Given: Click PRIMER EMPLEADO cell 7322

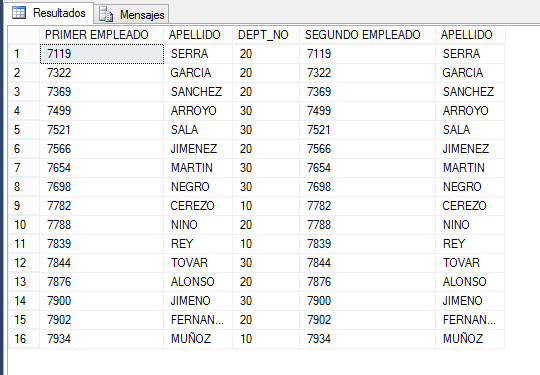Looking at the screenshot, I should pos(102,73).
